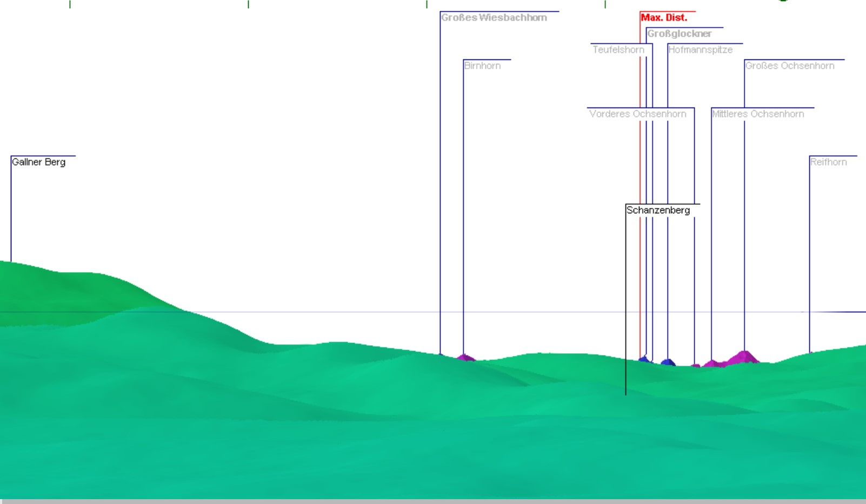866x504 pixels.
Task: Select the Großes Wiesbachhorn label
Action: pyautogui.click(x=494, y=18)
